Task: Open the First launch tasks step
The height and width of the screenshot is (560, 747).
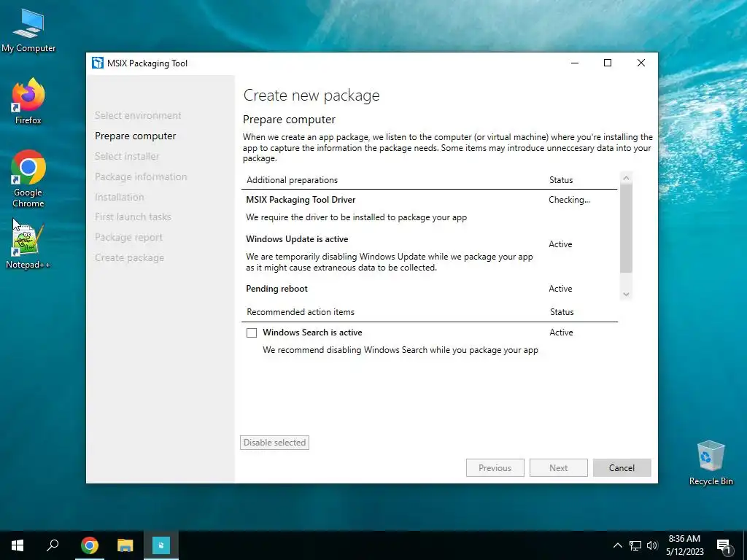Action: pos(133,217)
